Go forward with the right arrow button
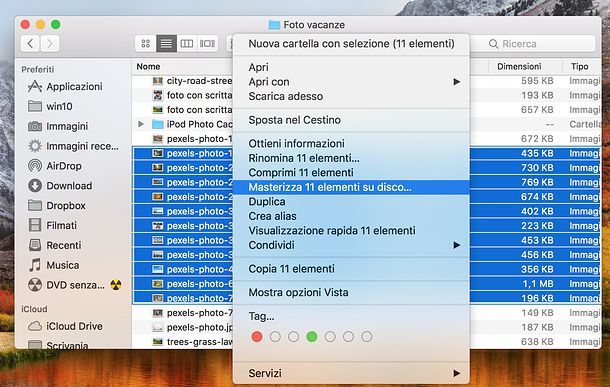Screen dimensions: 610x387 50,44
